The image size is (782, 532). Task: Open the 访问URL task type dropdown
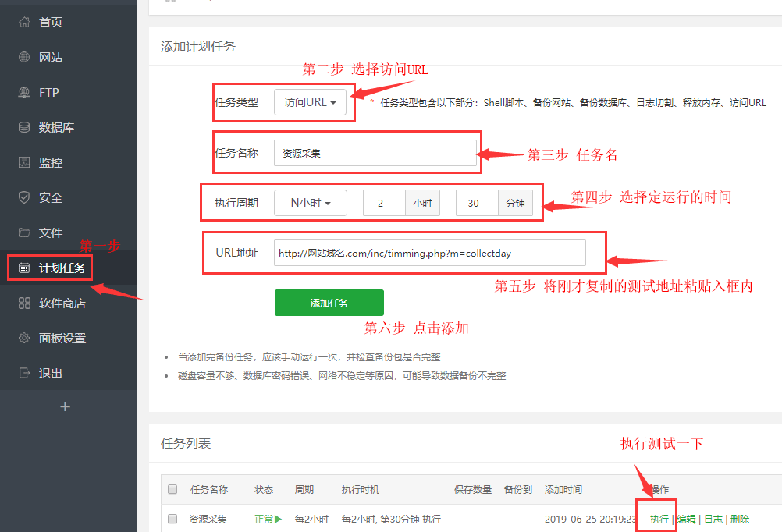click(310, 102)
